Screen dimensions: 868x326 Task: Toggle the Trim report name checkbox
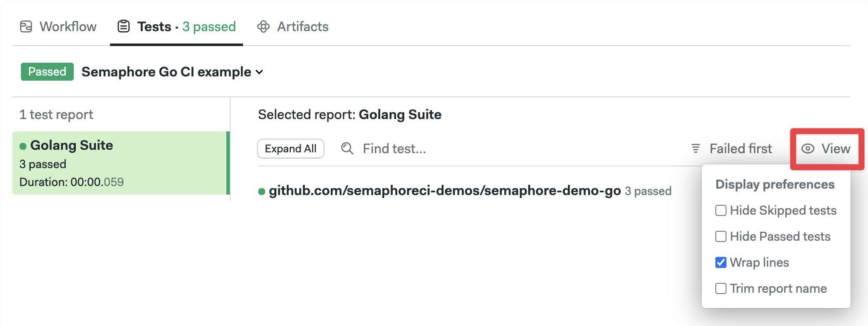721,288
